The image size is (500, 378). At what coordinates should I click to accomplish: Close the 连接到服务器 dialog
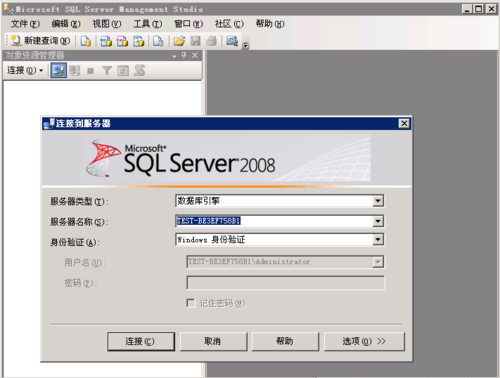pos(404,124)
